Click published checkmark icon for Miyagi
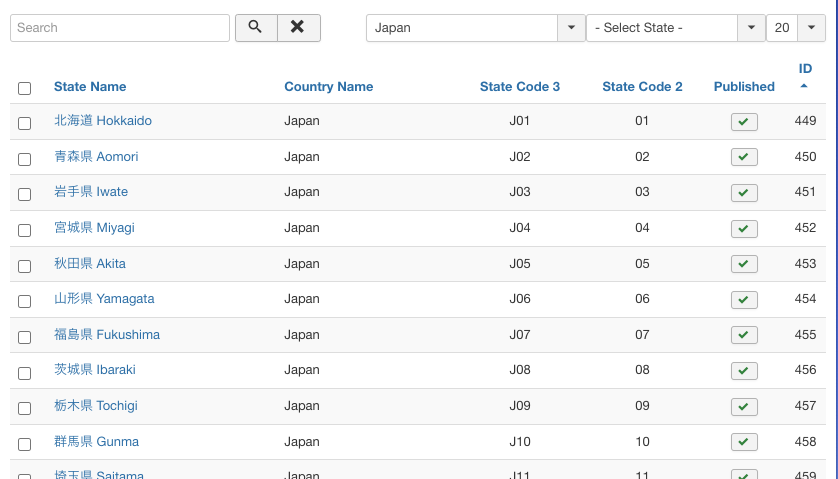 tap(744, 229)
